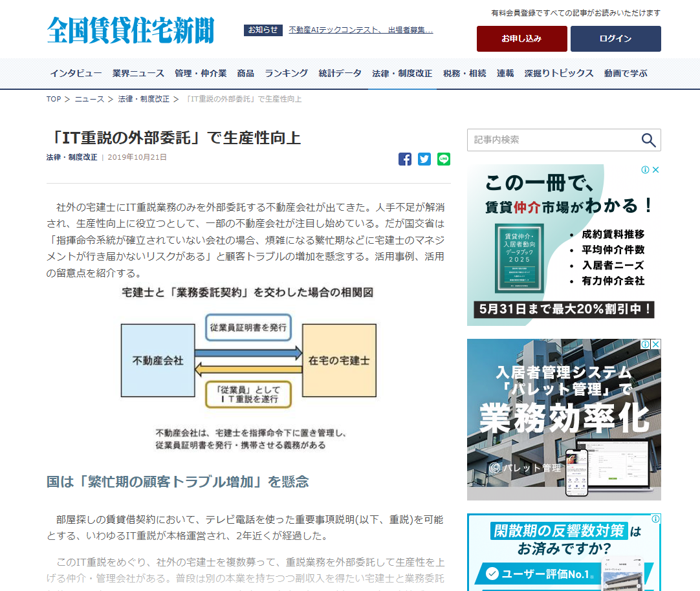Open the インタビュー menu item
This screenshot has width=700, height=591.
[x=76, y=73]
